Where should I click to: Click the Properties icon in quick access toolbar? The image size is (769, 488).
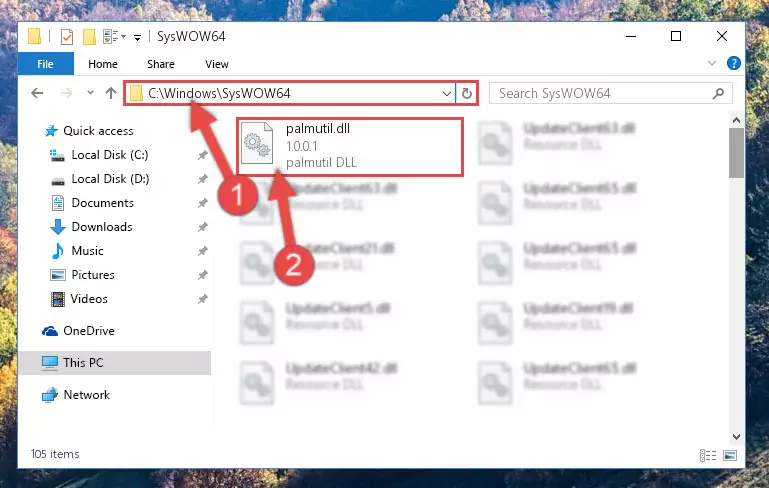point(67,37)
